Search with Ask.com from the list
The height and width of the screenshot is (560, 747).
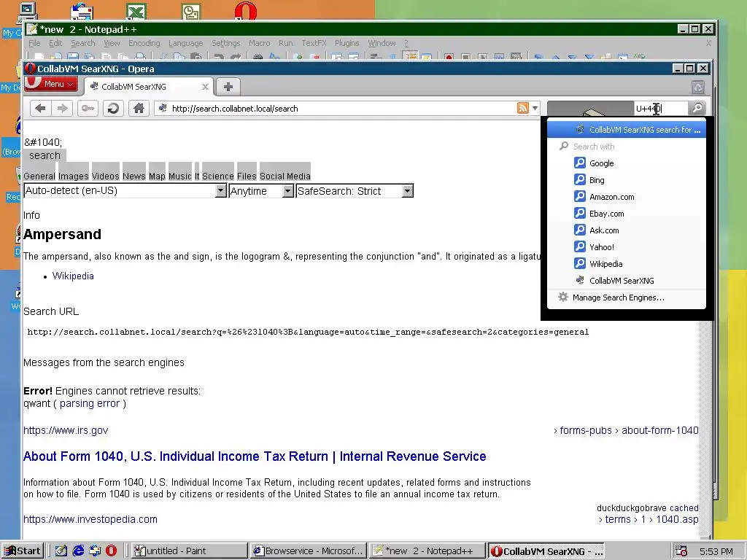point(627,230)
